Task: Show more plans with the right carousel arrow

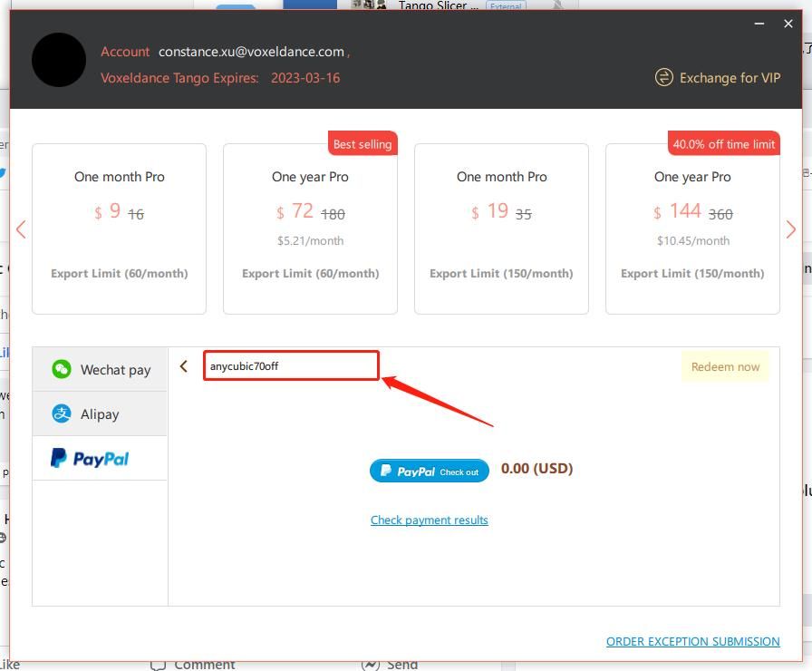Action: 791,229
